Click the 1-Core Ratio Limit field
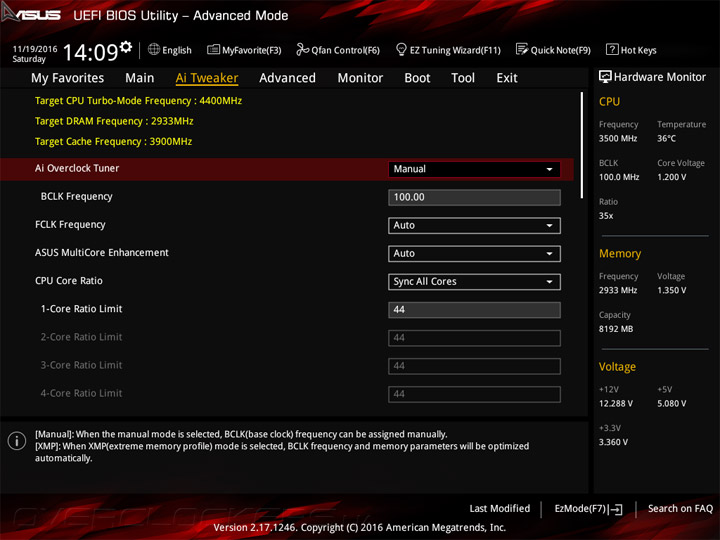 474,310
